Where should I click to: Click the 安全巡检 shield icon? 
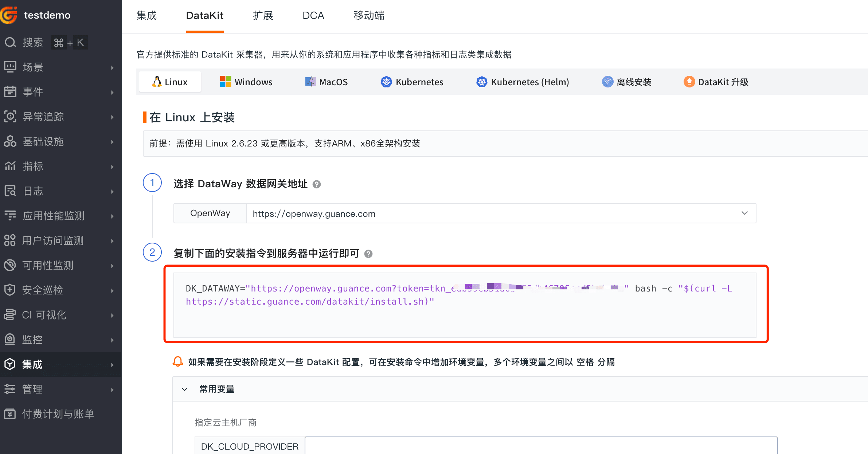pos(10,290)
